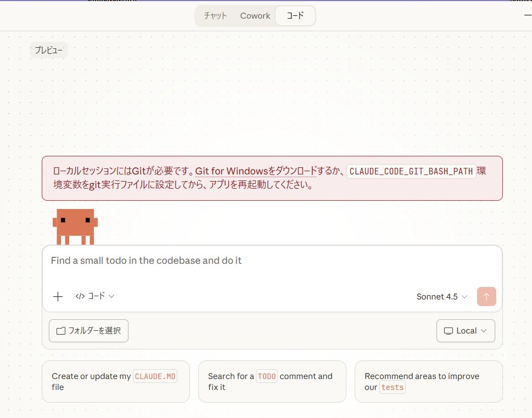This screenshot has height=418, width=532.
Task: Open the Sonnet 4.5 model dropdown
Action: coord(442,296)
